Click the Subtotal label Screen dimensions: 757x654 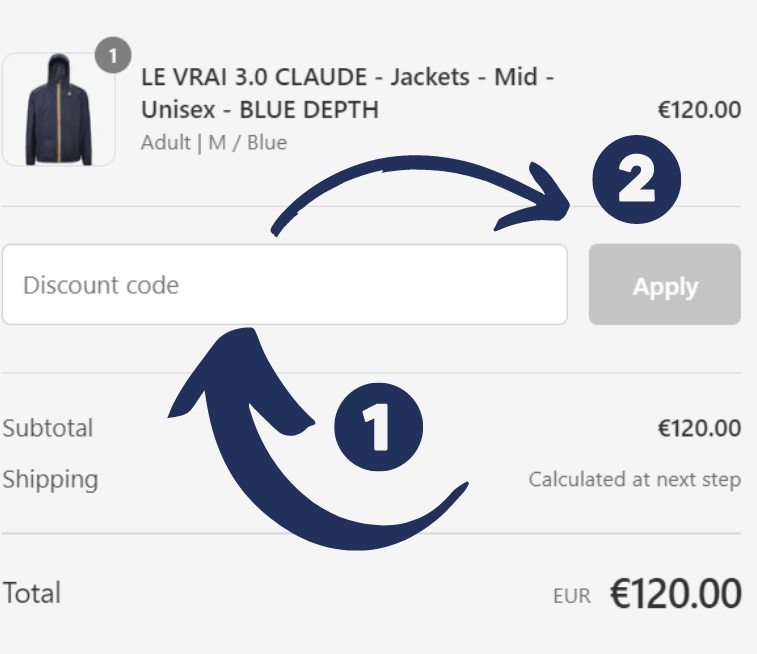click(x=48, y=428)
